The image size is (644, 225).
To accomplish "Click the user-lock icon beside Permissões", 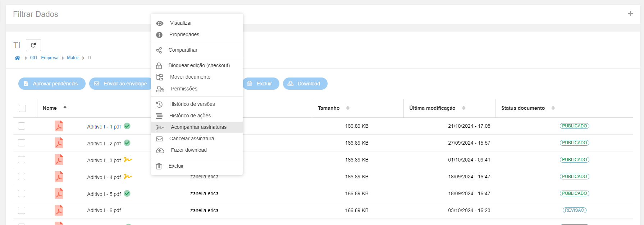I will click(x=160, y=89).
